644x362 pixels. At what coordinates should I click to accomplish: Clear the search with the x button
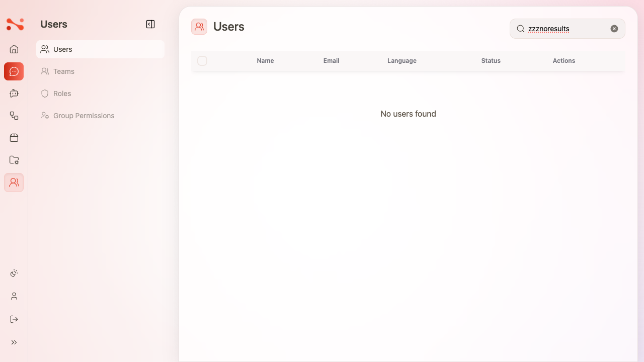614,29
